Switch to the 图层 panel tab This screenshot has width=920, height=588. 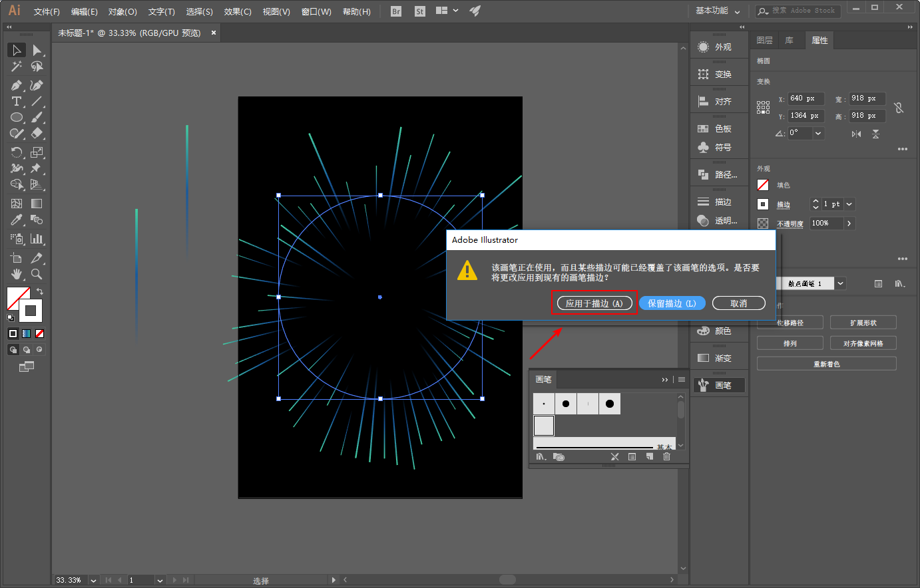tap(764, 41)
